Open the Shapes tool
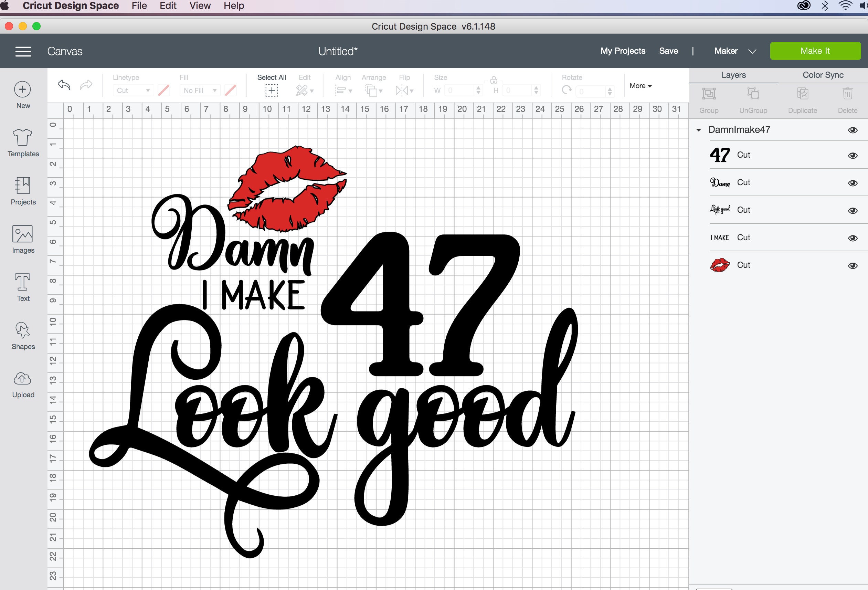868x590 pixels. tap(23, 335)
